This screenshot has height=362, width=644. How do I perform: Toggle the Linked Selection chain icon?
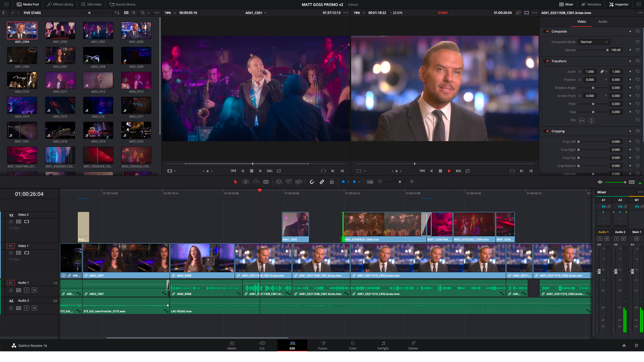(x=322, y=182)
